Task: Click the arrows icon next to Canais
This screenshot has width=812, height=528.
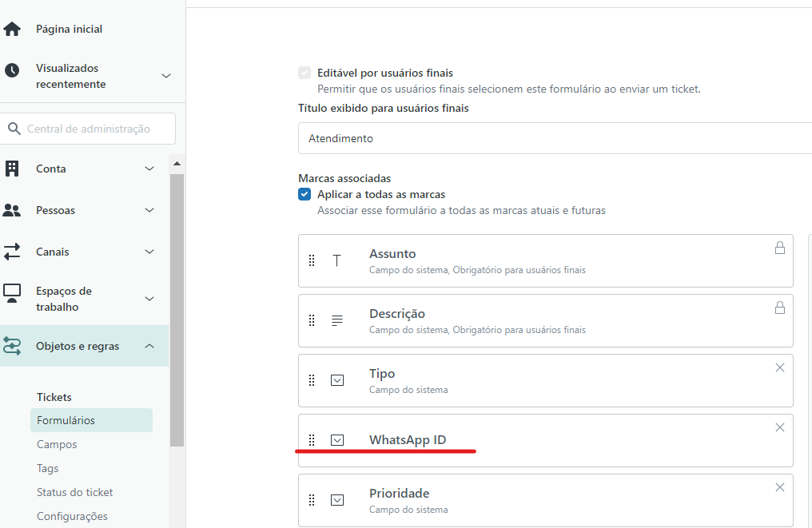Action: (x=12, y=252)
